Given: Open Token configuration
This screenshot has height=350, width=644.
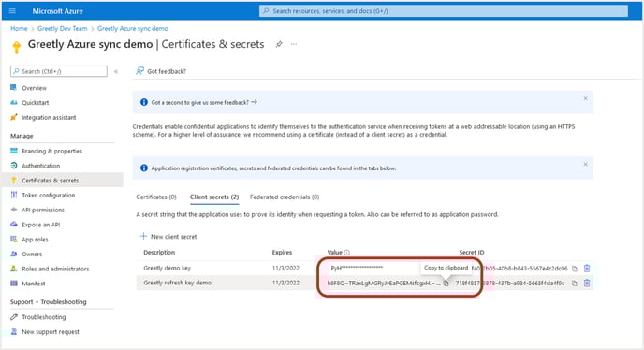Looking at the screenshot, I should (x=48, y=196).
